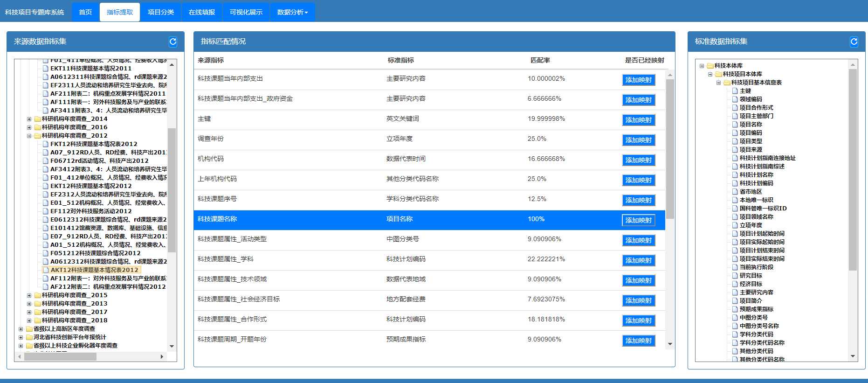The image size is (868, 383).
Task: Add mapping for 调查年份 row
Action: click(639, 140)
